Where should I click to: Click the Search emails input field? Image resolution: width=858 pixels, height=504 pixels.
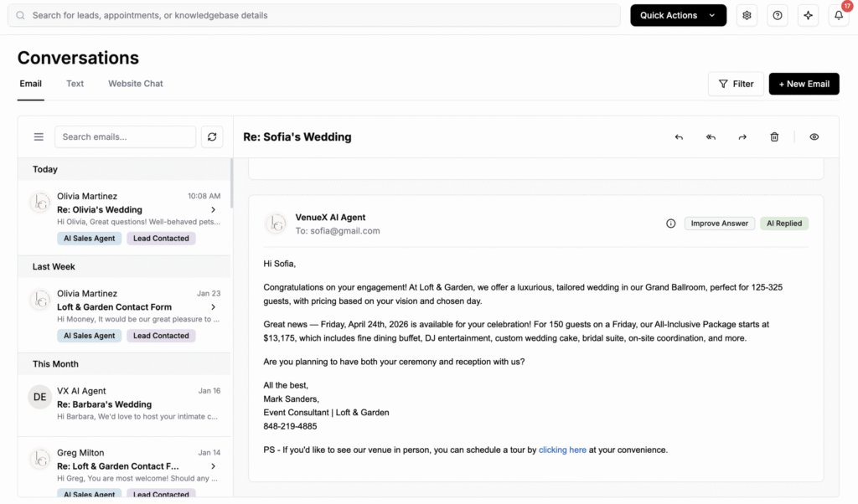pos(125,137)
